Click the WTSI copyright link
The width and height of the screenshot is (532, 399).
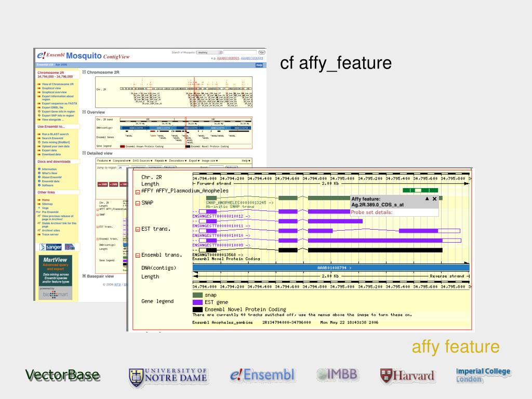coord(117,285)
